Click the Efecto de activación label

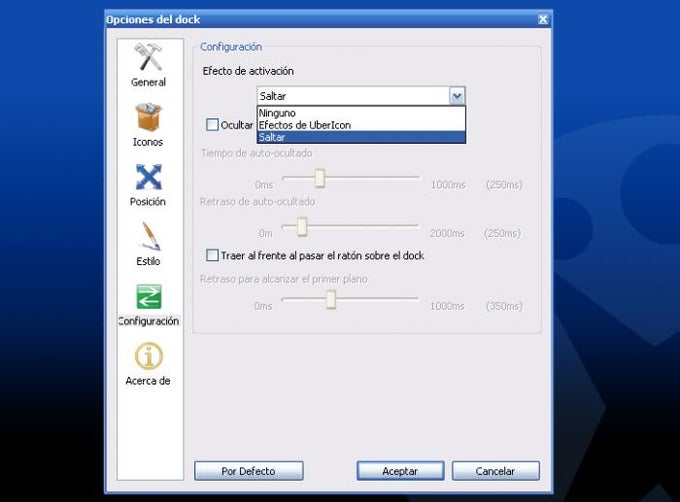tap(248, 71)
